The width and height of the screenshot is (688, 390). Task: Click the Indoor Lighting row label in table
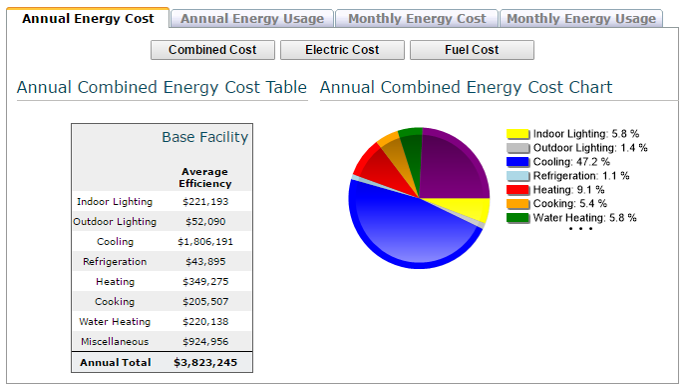[x=115, y=202]
